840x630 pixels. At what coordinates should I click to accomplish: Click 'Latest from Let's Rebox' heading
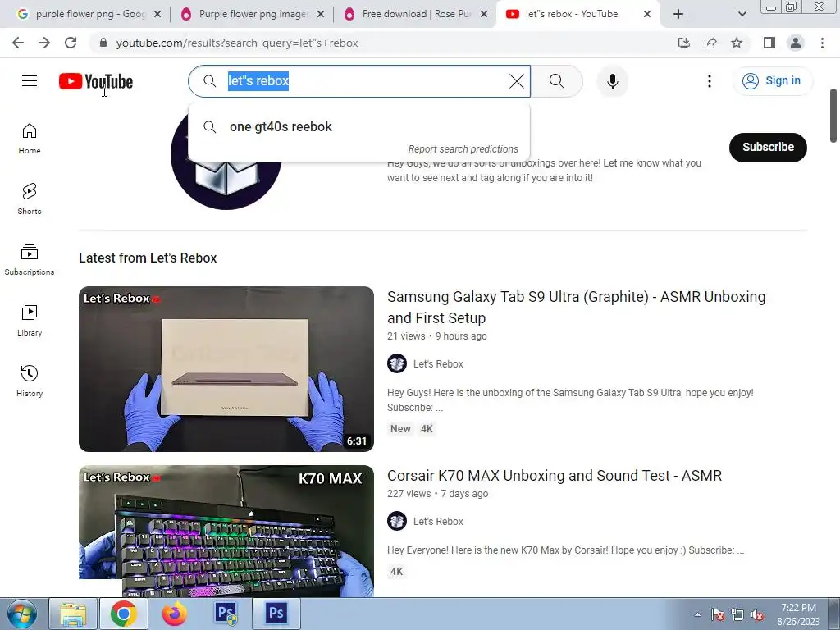pyautogui.click(x=148, y=258)
